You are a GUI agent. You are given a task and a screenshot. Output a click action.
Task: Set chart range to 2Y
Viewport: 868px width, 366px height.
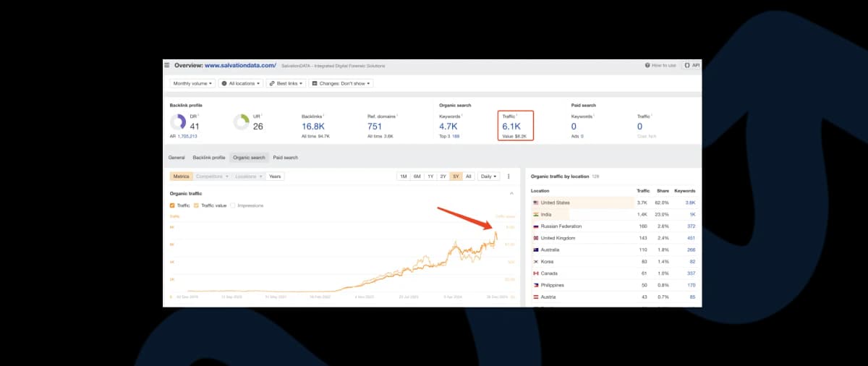[443, 176]
